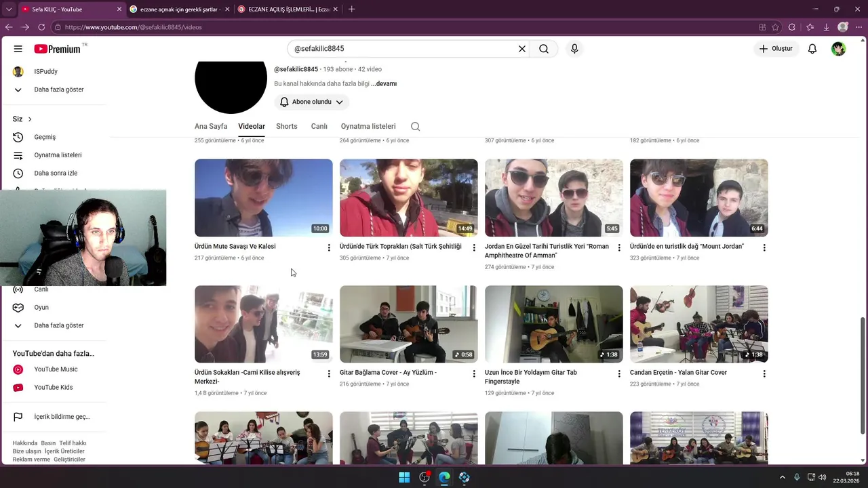Open options menu for Ürdün Mute Savaşı video
This screenshot has height=488, width=868.
pyautogui.click(x=329, y=247)
